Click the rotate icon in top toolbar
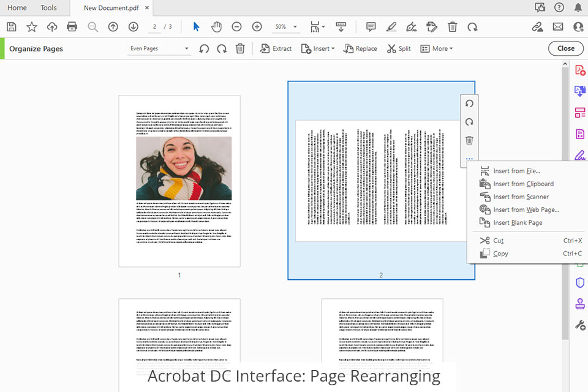The width and height of the screenshot is (588, 392). coord(472,26)
